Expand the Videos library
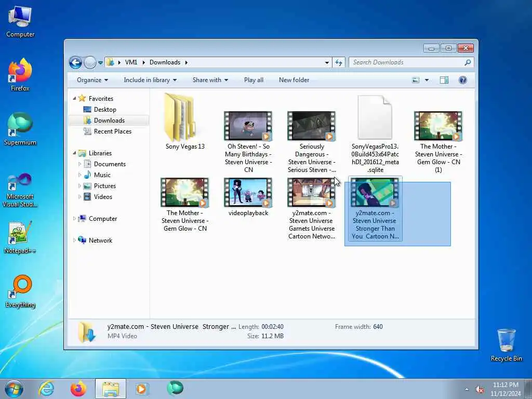 [x=79, y=197]
